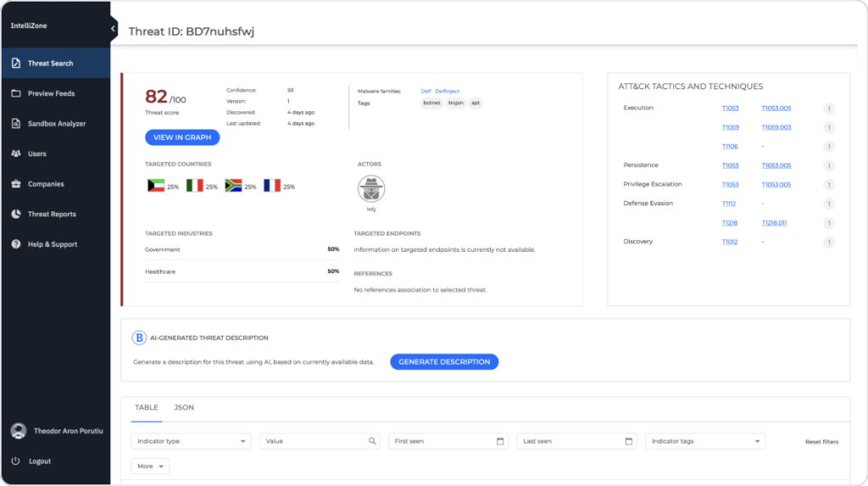Switch to the JSON tab
This screenshot has height=486, width=868.
[x=184, y=408]
